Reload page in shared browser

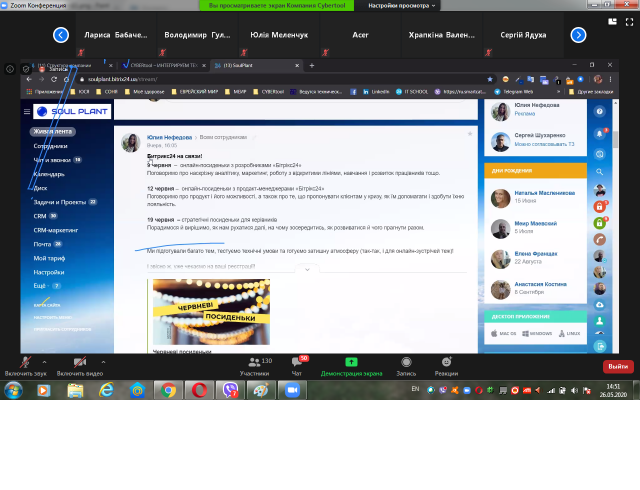point(54,79)
